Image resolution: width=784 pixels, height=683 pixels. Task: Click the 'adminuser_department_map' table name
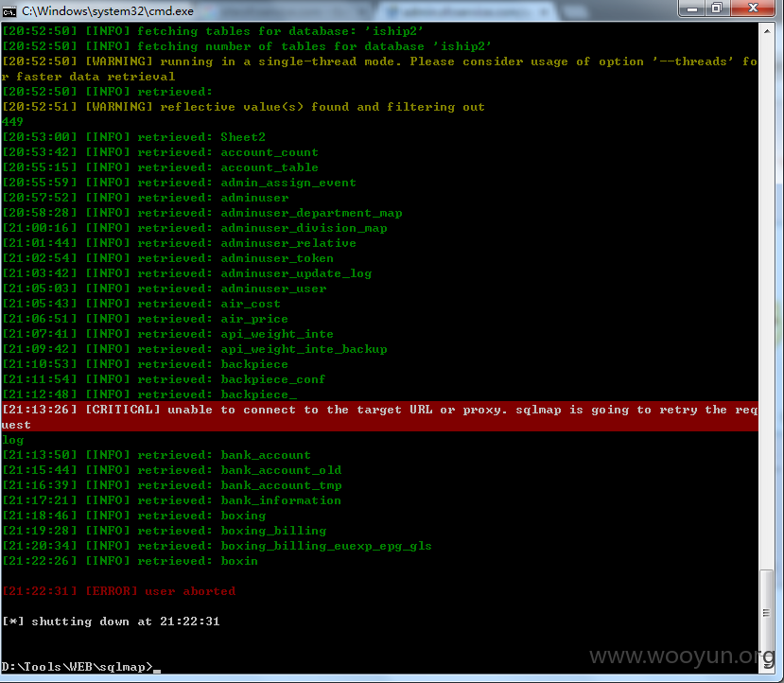pyautogui.click(x=311, y=213)
